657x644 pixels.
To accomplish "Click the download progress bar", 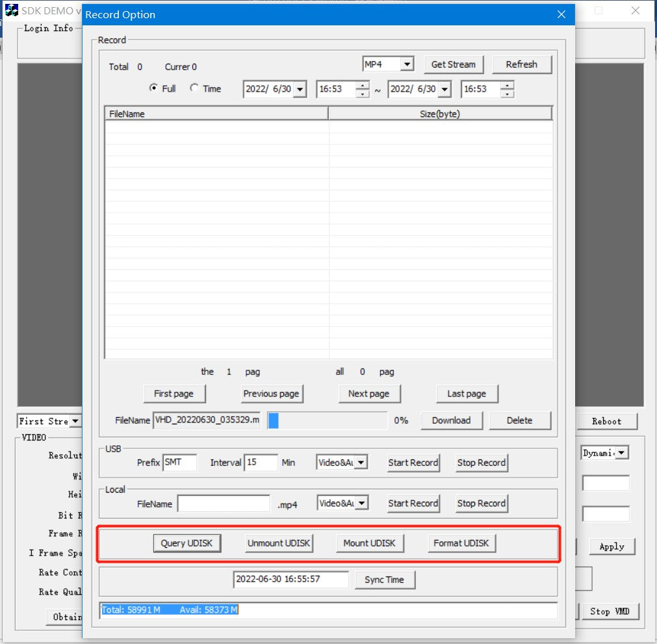I will [x=327, y=420].
